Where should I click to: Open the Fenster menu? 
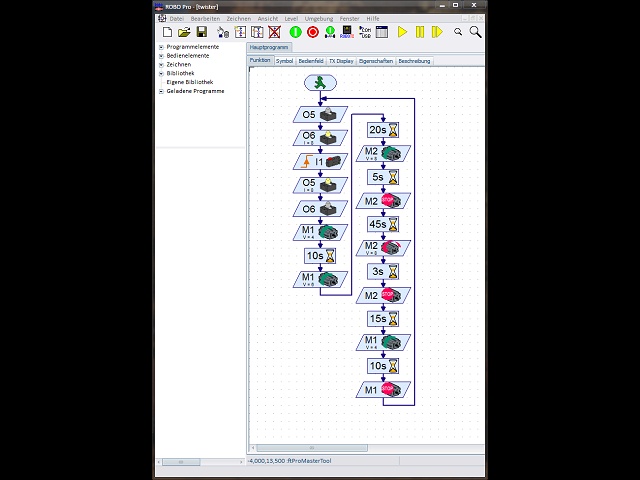point(349,19)
